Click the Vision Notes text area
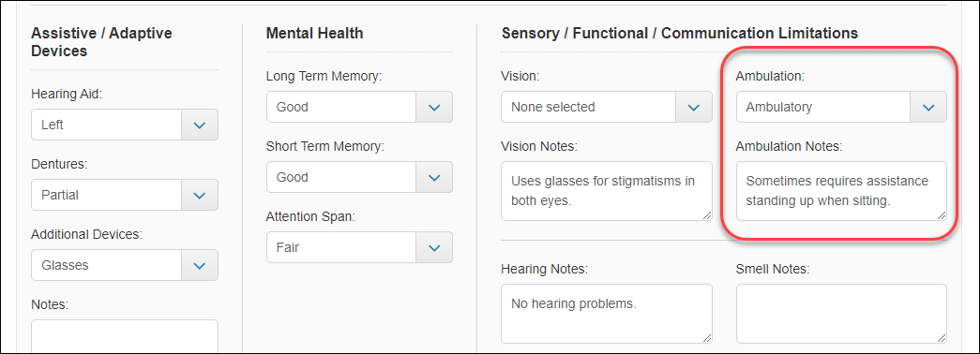 606,191
